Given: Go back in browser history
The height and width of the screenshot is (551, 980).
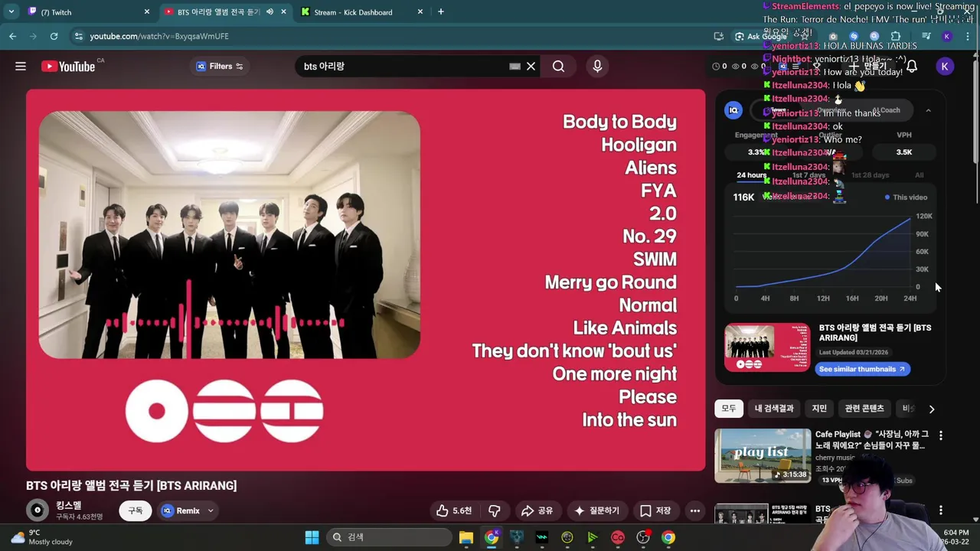Looking at the screenshot, I should point(12,36).
